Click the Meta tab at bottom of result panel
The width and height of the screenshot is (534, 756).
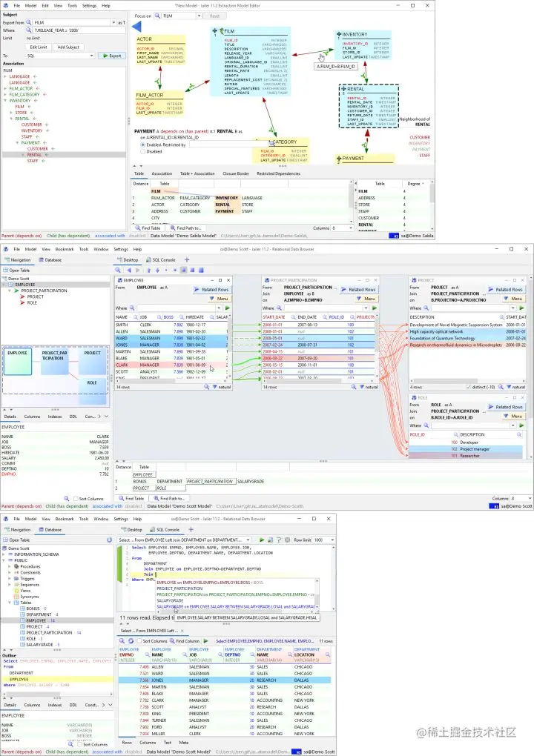point(183,743)
